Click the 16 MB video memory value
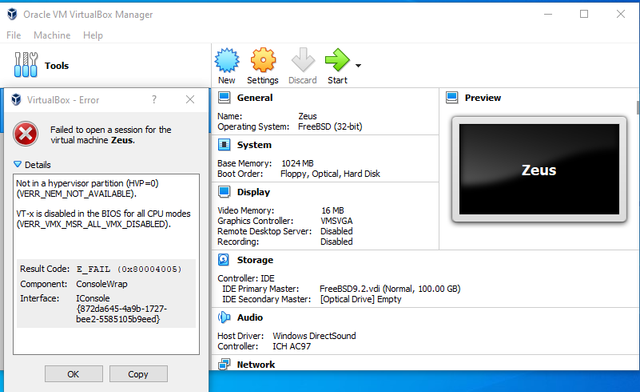 (333, 211)
